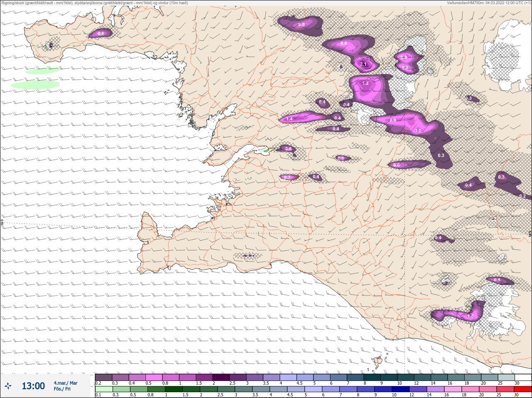Select the dark mauve 0.2 swatch in top legend
Image resolution: width=532 pixels, height=398 pixels.
(x=103, y=377)
